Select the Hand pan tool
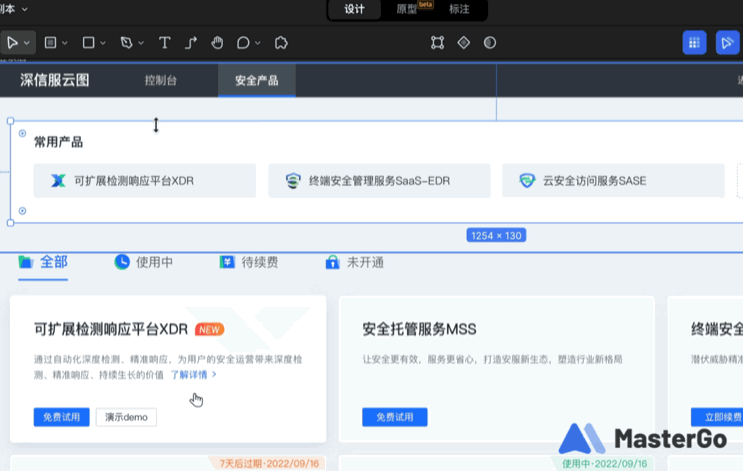Viewport: 743px width, 471px height. pos(217,43)
